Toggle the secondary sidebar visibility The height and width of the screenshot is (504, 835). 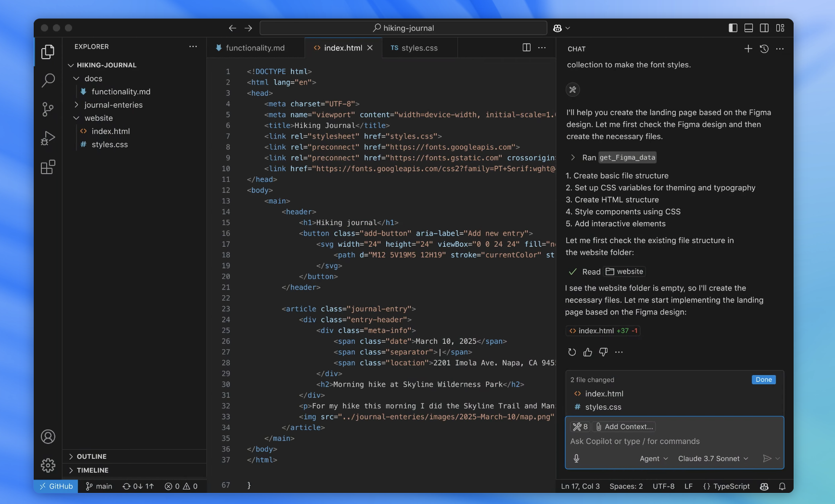[764, 28]
